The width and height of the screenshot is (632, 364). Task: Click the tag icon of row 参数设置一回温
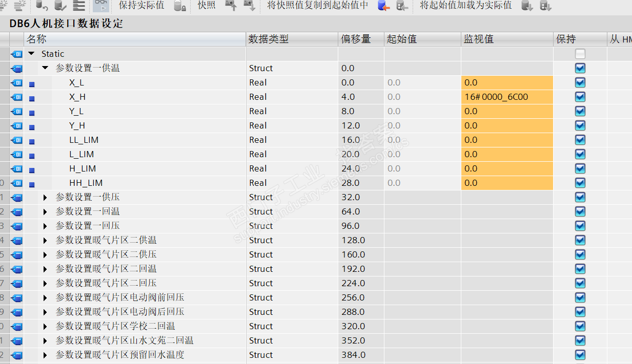click(x=16, y=211)
